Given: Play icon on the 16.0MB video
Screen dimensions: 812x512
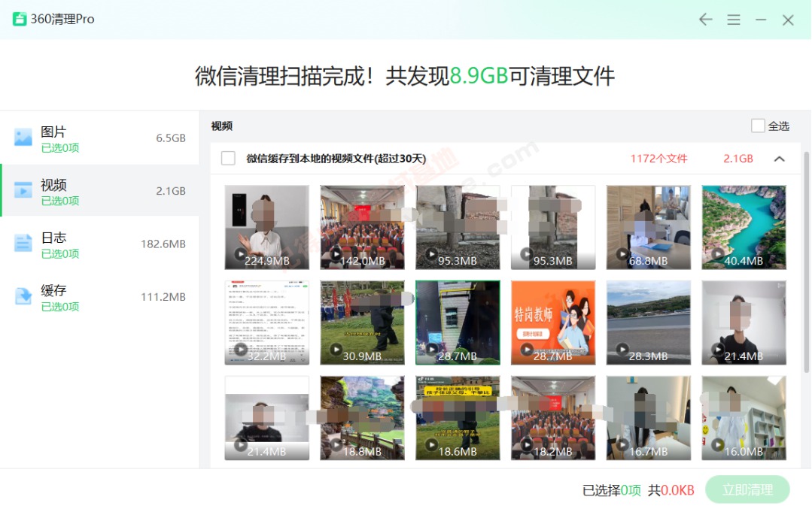Looking at the screenshot, I should pyautogui.click(x=718, y=444).
